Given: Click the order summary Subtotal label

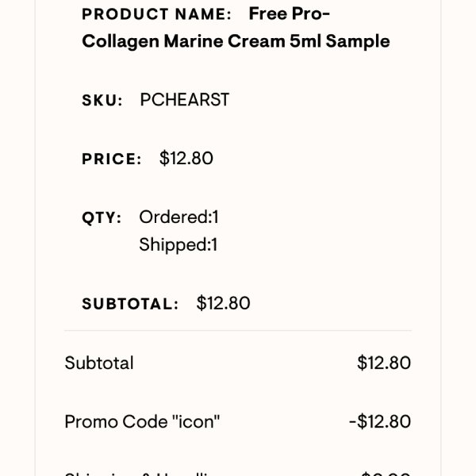Looking at the screenshot, I should (x=99, y=363).
